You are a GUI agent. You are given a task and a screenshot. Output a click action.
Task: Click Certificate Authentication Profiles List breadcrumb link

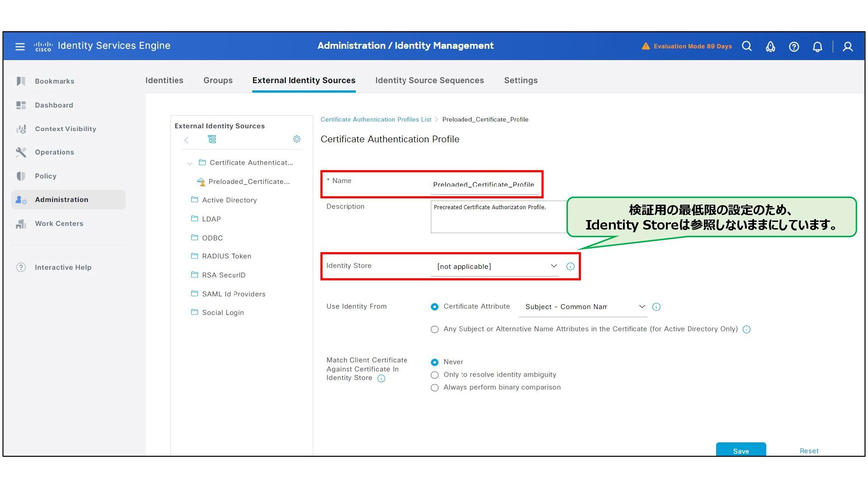tap(376, 120)
